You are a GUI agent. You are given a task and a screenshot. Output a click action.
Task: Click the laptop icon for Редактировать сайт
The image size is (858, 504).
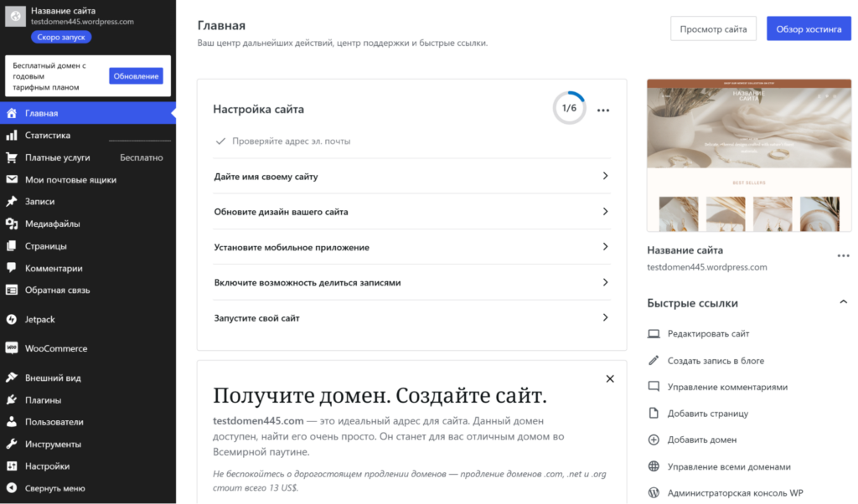coord(654,333)
